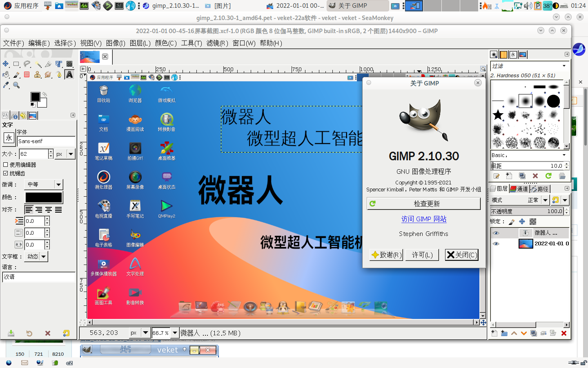Open the tool options panel menu arrow
Screen dimensions: 588x368
73,115
